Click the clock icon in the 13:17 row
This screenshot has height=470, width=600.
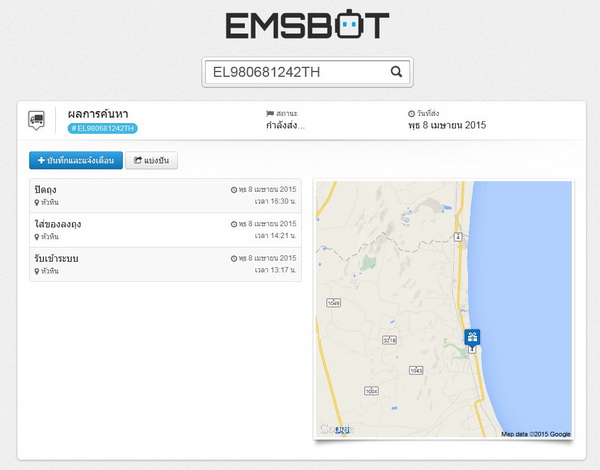point(234,259)
